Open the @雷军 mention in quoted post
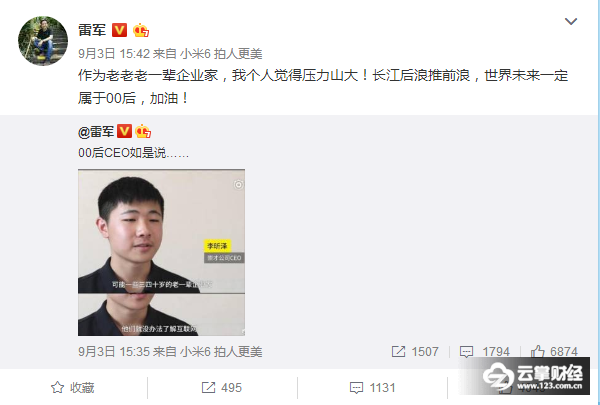The height and width of the screenshot is (405, 600). pos(96,132)
